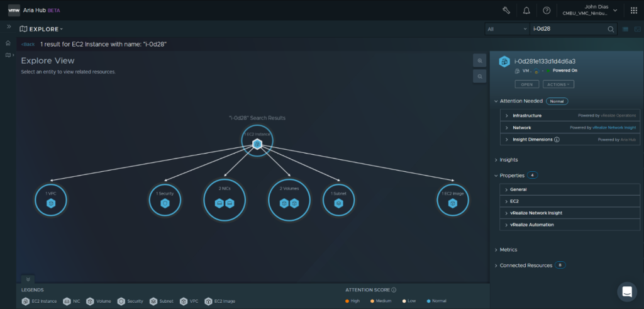Click the High attention orange dot

[x=347, y=301]
